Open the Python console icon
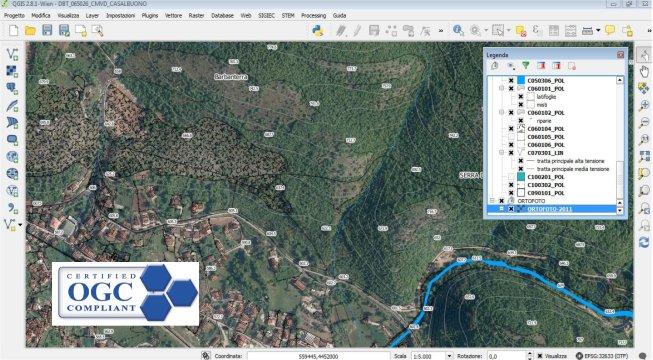Screen dimensions: 653x360 pyautogui.click(x=318, y=30)
